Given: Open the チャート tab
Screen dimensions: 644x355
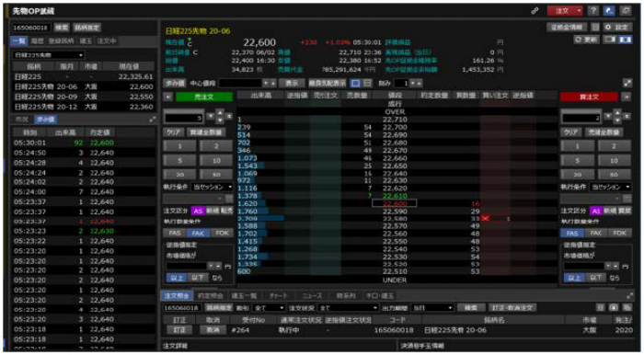Looking at the screenshot, I should click(279, 295).
